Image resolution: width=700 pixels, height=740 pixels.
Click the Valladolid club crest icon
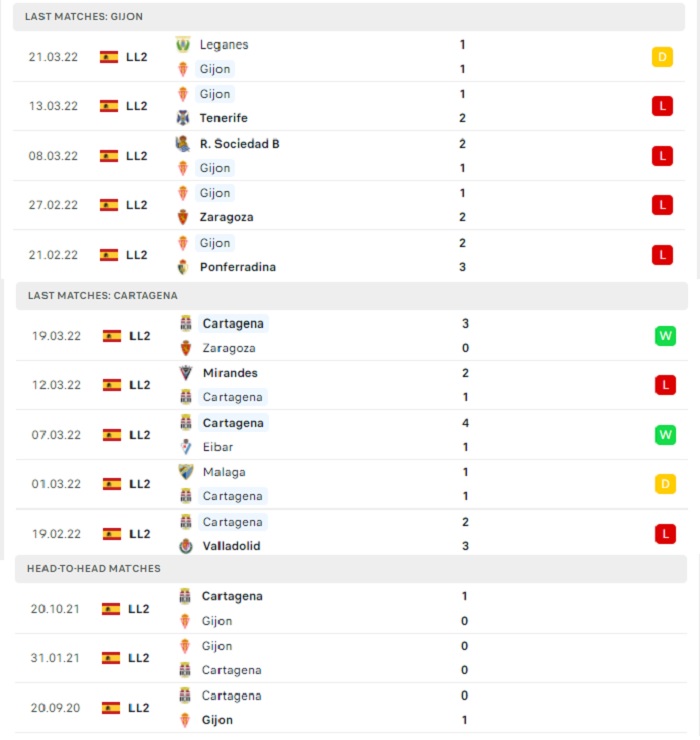[186, 546]
